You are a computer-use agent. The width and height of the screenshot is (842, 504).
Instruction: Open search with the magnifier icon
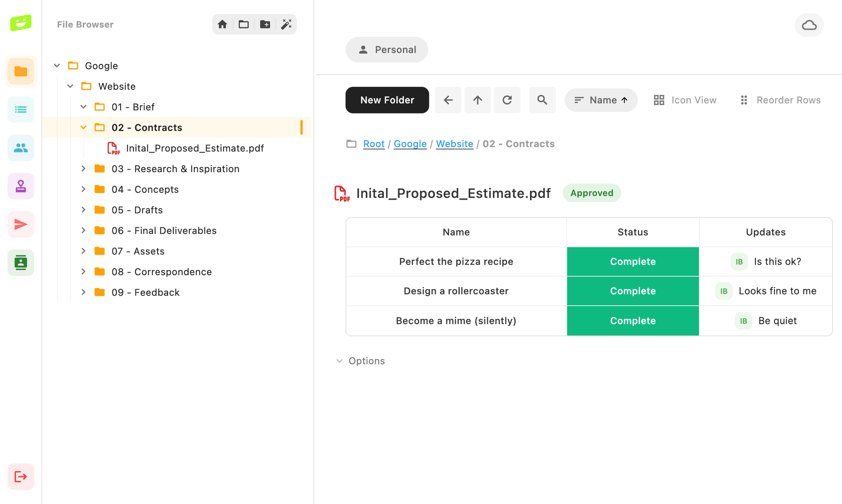pos(542,100)
